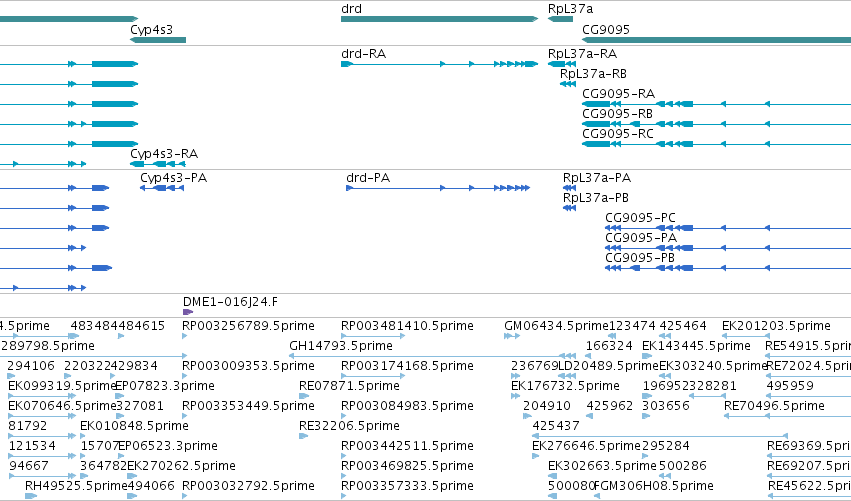Select the EP06523.3prime EST label
851x501 pixels.
(x=168, y=446)
